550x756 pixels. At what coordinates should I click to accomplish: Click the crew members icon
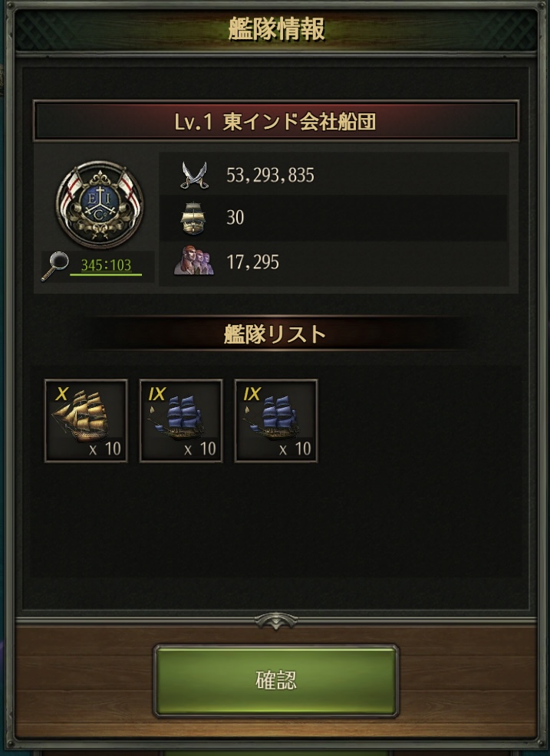(193, 261)
